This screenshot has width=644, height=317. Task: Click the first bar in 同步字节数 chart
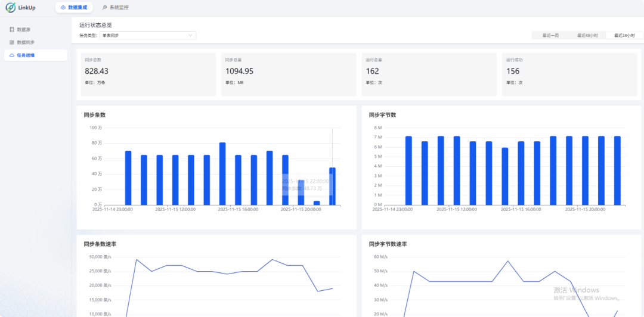(x=408, y=170)
